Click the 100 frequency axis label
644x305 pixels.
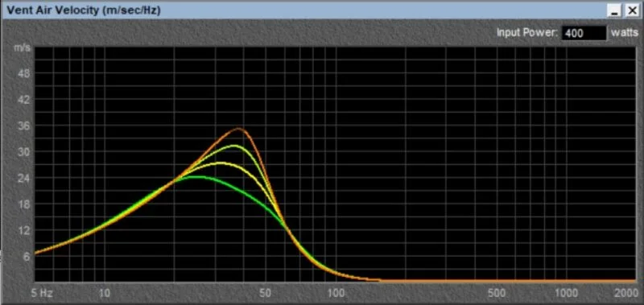point(337,293)
